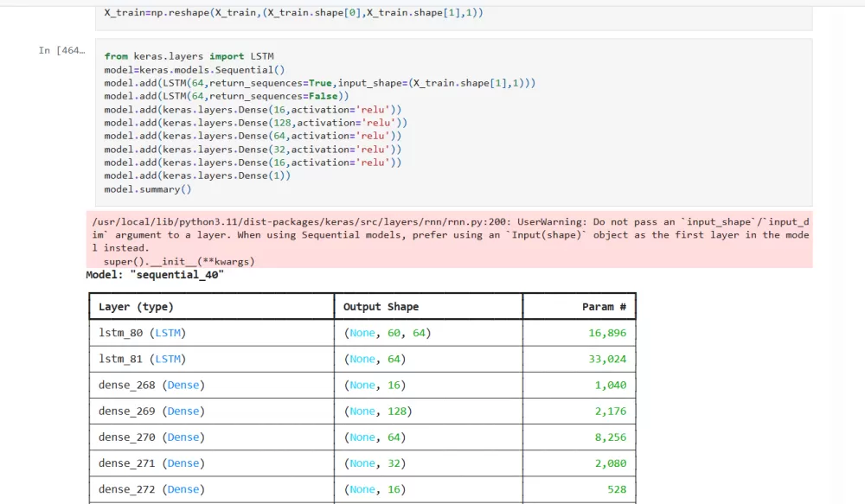Click the keras.layers.Dense(1) code line
865x504 pixels.
pyautogui.click(x=197, y=175)
